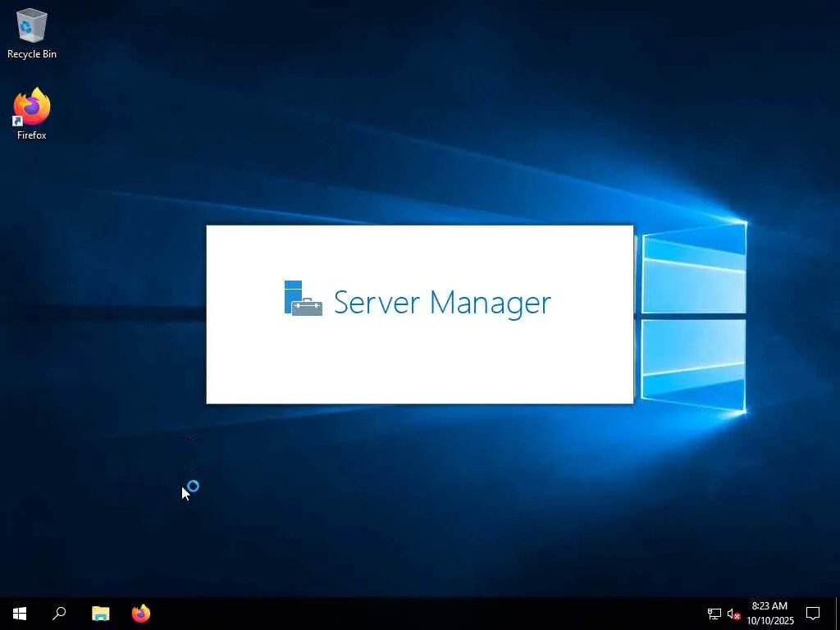Viewport: 840px width, 630px height.
Task: Open the Action Center notifications icon
Action: tap(813, 614)
